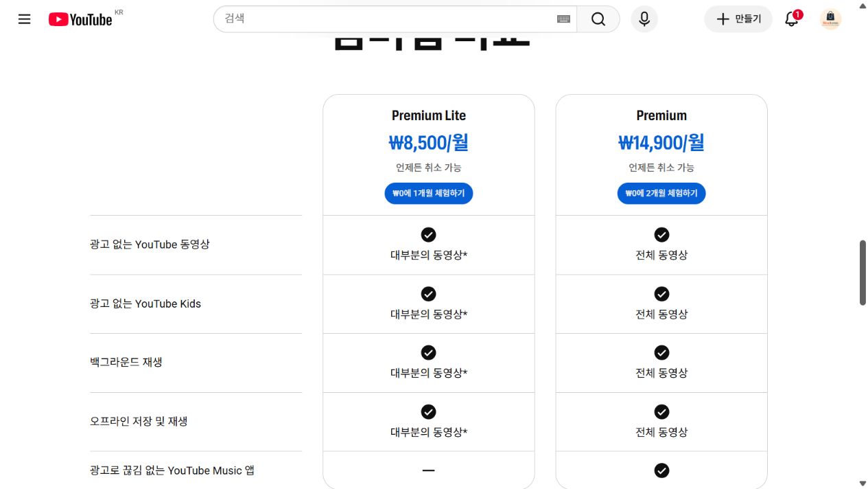Click the 광고 없는 YouTube Kids row label
The height and width of the screenshot is (489, 868).
[145, 304]
